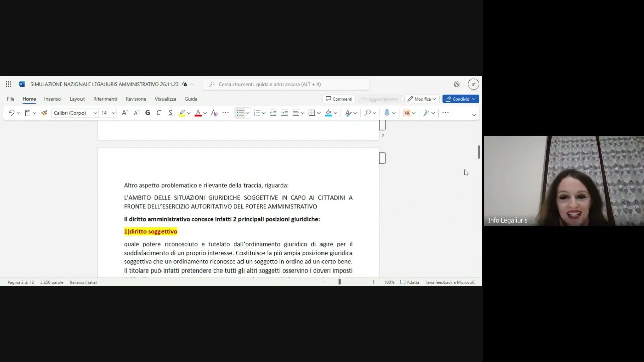Open more font options ellipsis
The height and width of the screenshot is (362, 644).
click(226, 113)
